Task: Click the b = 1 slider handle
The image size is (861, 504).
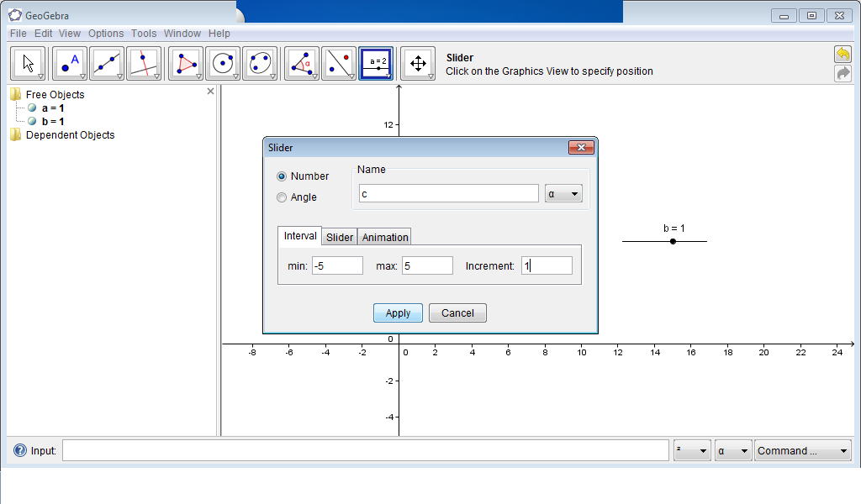Action: coord(673,241)
